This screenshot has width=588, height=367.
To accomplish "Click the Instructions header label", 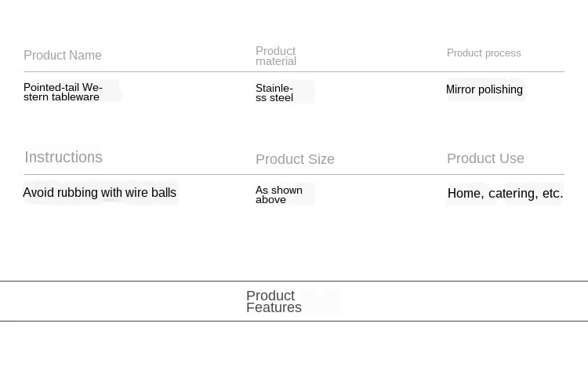I will [x=64, y=158].
